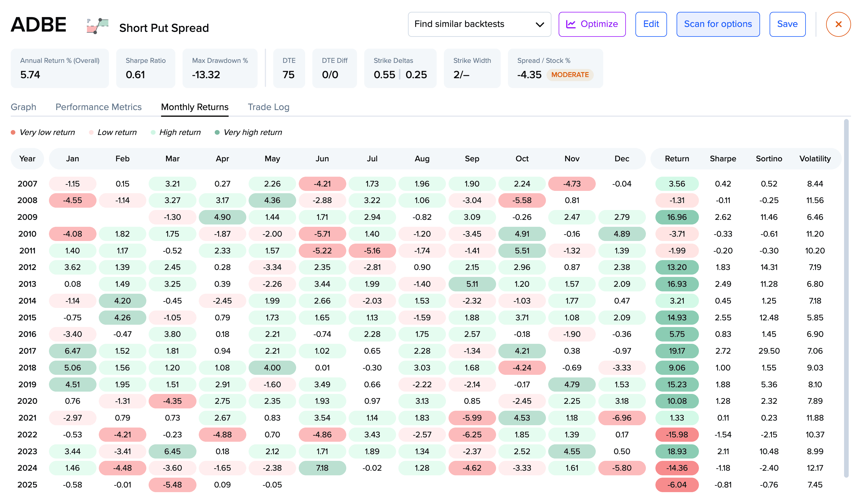Screen dimensions: 860x504
Task: Click the 2020 annual return 10.08
Action: click(x=677, y=401)
